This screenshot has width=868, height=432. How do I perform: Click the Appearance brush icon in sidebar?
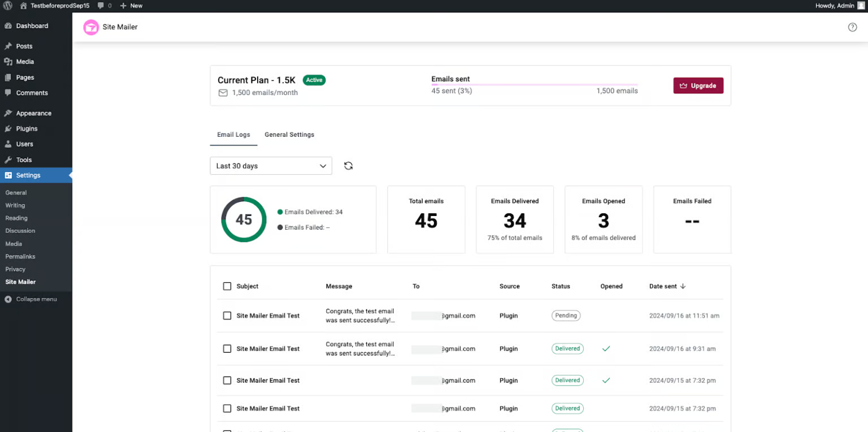8,113
